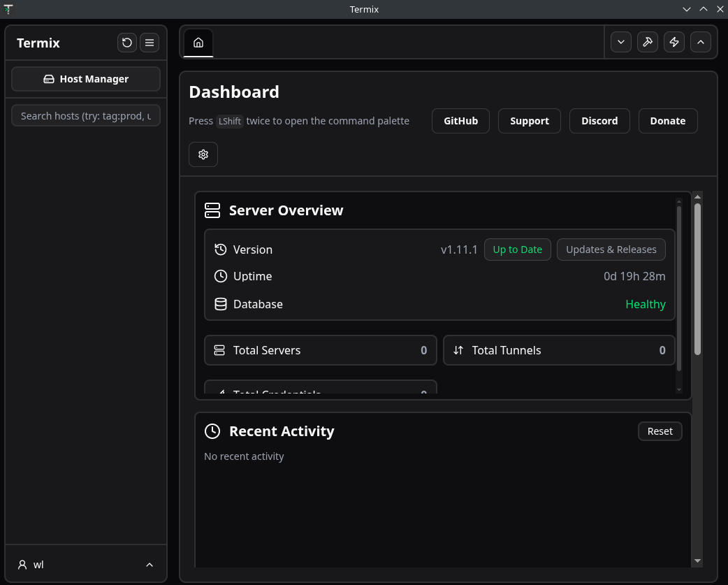Click the Total Servers icon
Image resolution: width=728 pixels, height=585 pixels.
point(219,350)
